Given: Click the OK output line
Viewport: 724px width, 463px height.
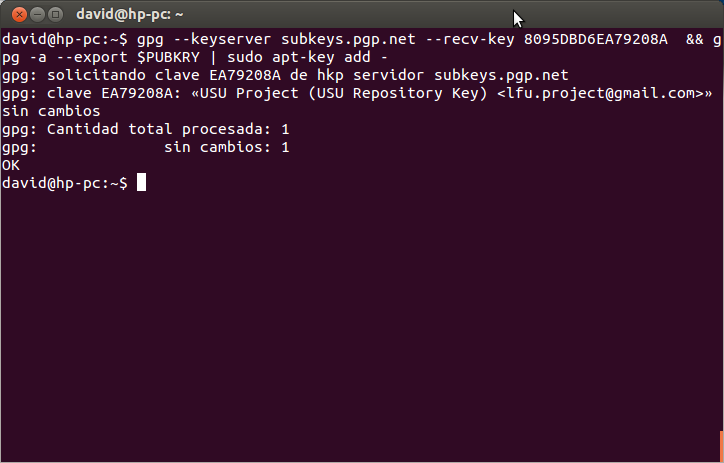Looking at the screenshot, I should coord(11,165).
